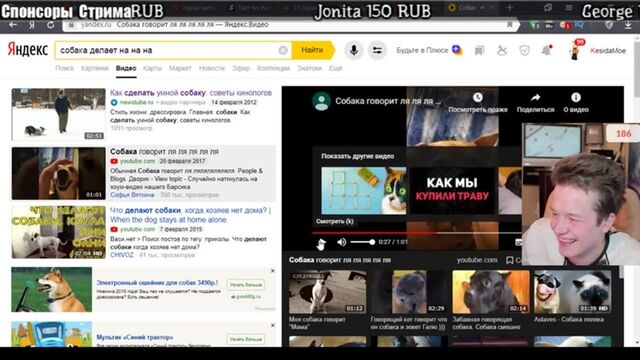
Task: Play Astaves Собака related video
Action: [x=573, y=292]
